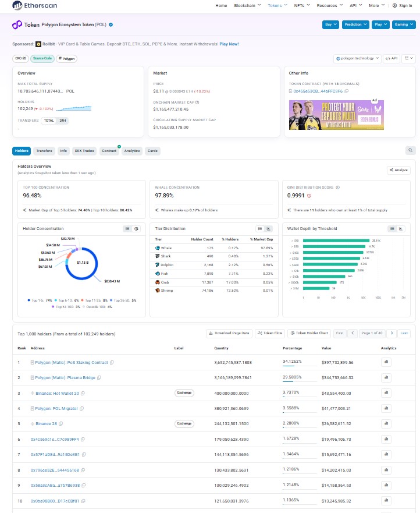Switch Wallet Depth to chart view

click(400, 229)
